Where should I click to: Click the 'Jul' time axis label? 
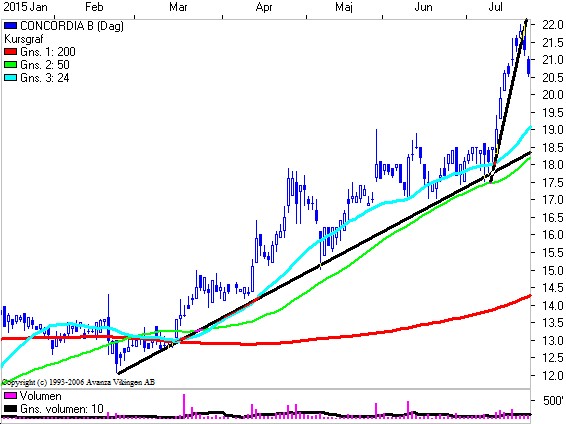[x=495, y=7]
